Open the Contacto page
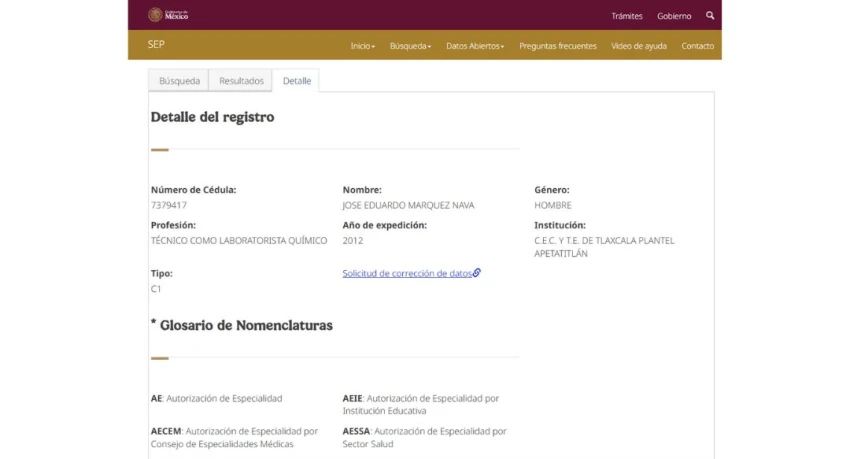Screen dimensions: 850x459 point(698,46)
